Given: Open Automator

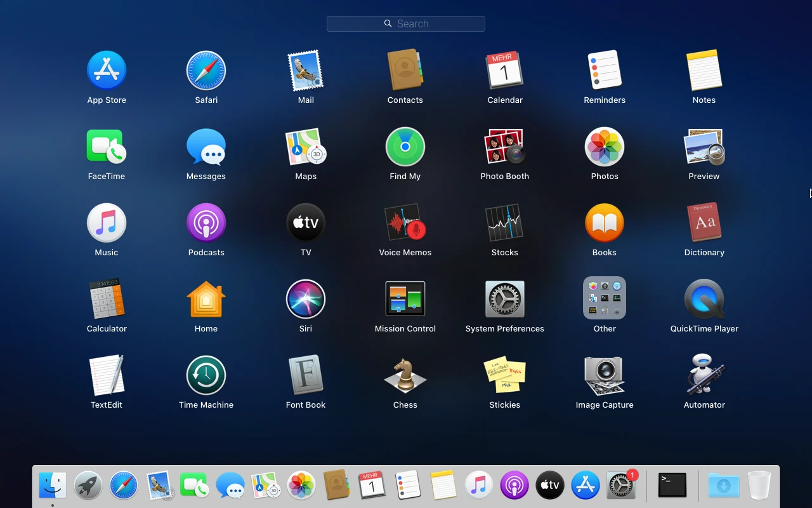Looking at the screenshot, I should (x=704, y=375).
